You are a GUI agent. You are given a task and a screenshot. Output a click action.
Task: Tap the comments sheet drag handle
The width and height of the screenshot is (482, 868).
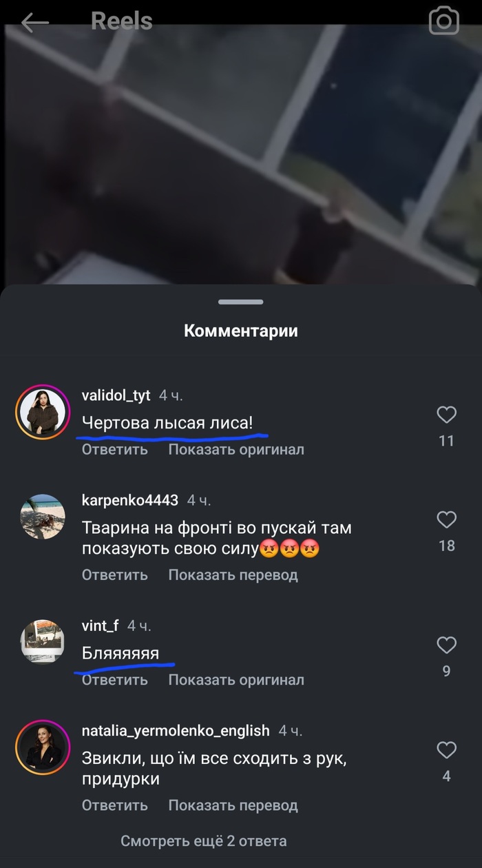[x=241, y=302]
